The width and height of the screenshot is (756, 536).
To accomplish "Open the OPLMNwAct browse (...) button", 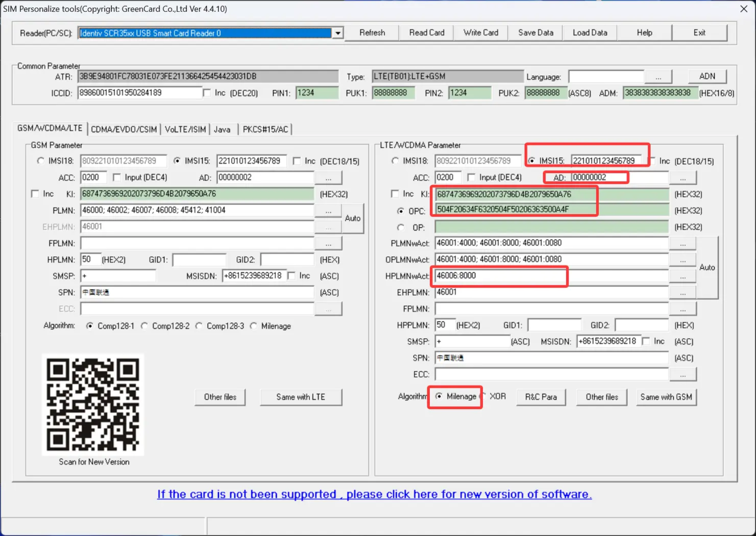I will point(682,260).
